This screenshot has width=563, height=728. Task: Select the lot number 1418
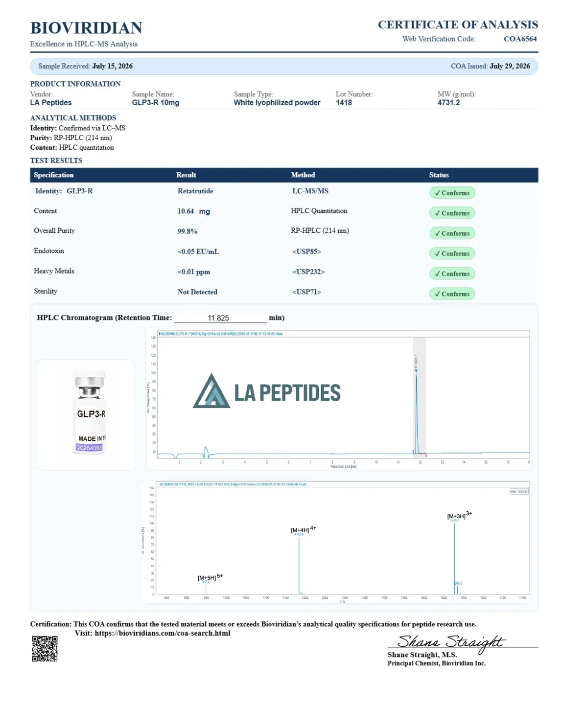[x=344, y=103]
